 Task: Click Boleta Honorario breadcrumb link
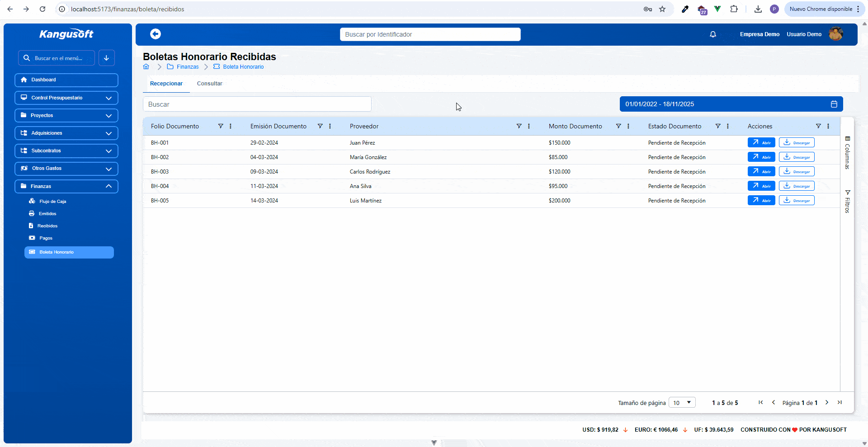(243, 67)
